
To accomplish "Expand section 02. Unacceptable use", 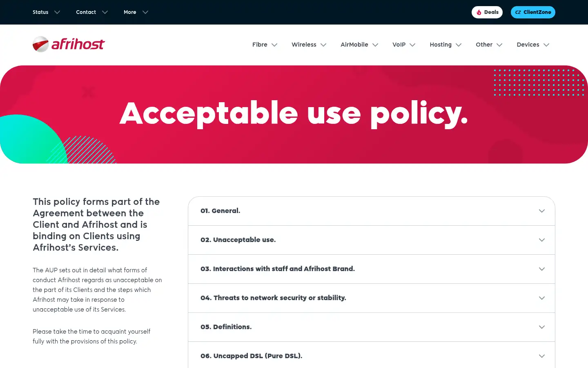I will click(x=372, y=240).
